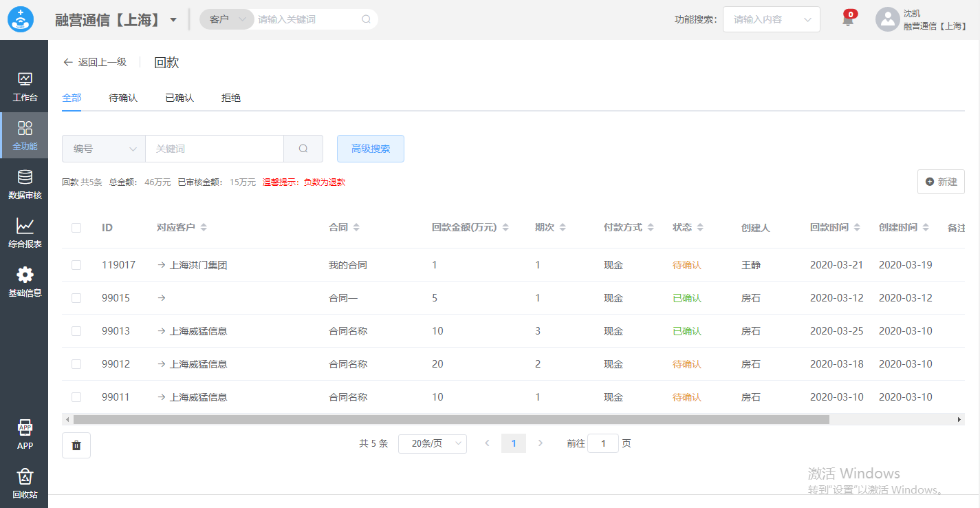The image size is (980, 508).
Task: Toggle the select-all checkbox in table header
Action: tap(76, 228)
